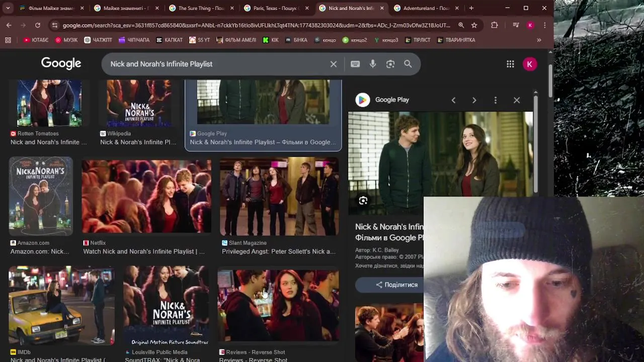The height and width of the screenshot is (362, 644).
Task: Expand the tab search dropdown
Action: (9, 8)
